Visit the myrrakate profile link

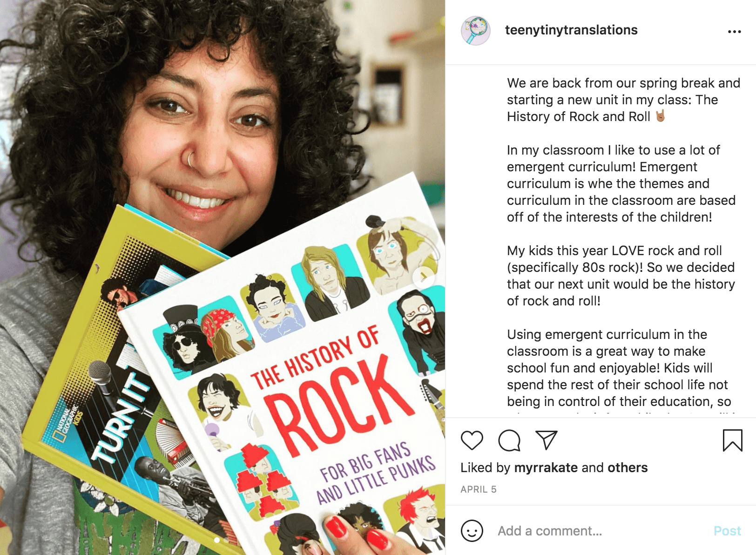(x=546, y=467)
